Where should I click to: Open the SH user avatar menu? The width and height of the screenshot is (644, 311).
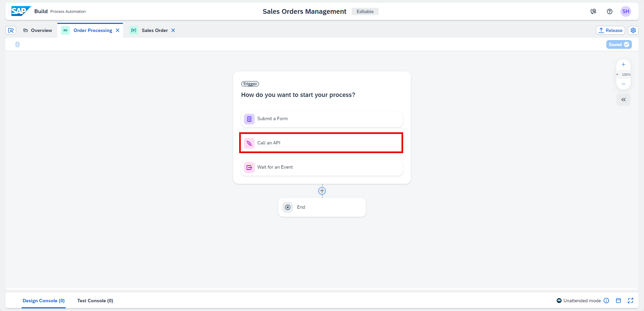pos(626,11)
